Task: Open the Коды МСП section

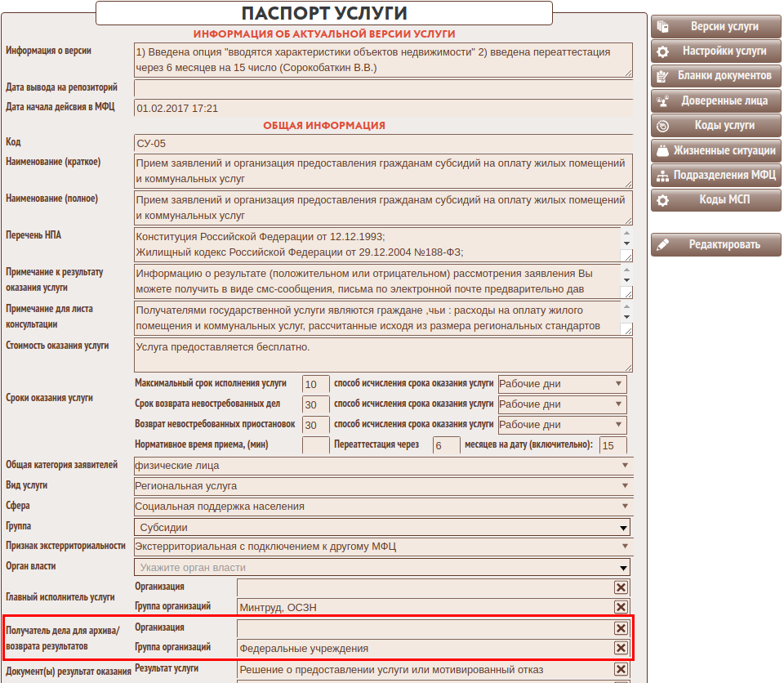Action: [715, 200]
